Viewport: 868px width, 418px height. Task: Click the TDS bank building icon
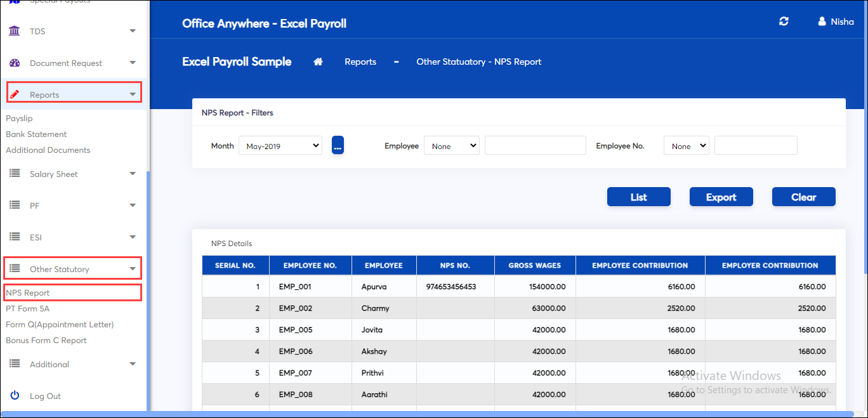[15, 30]
